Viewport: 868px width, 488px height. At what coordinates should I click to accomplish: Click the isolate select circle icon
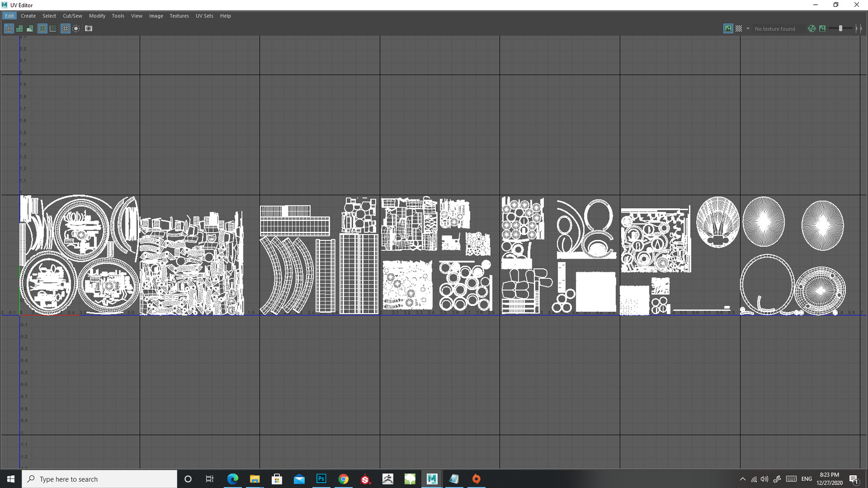76,28
